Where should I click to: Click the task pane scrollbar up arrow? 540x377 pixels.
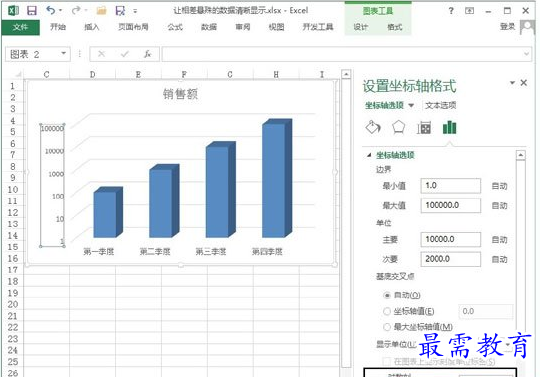520,155
